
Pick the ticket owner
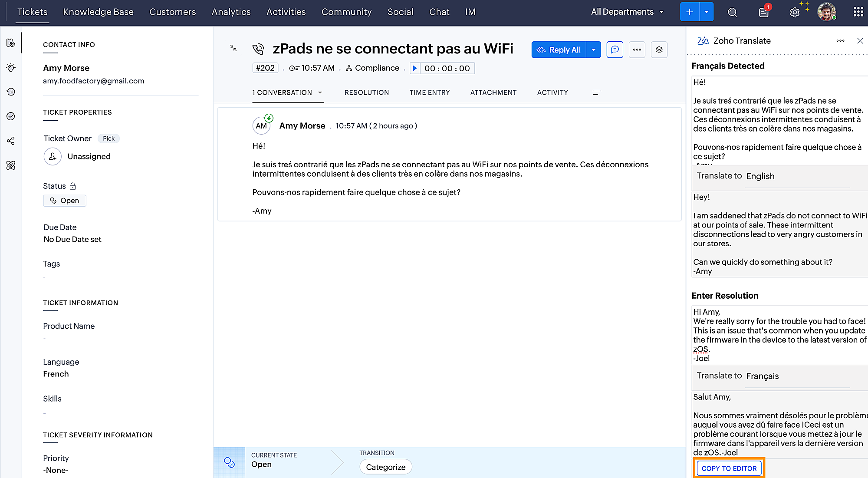click(x=108, y=138)
